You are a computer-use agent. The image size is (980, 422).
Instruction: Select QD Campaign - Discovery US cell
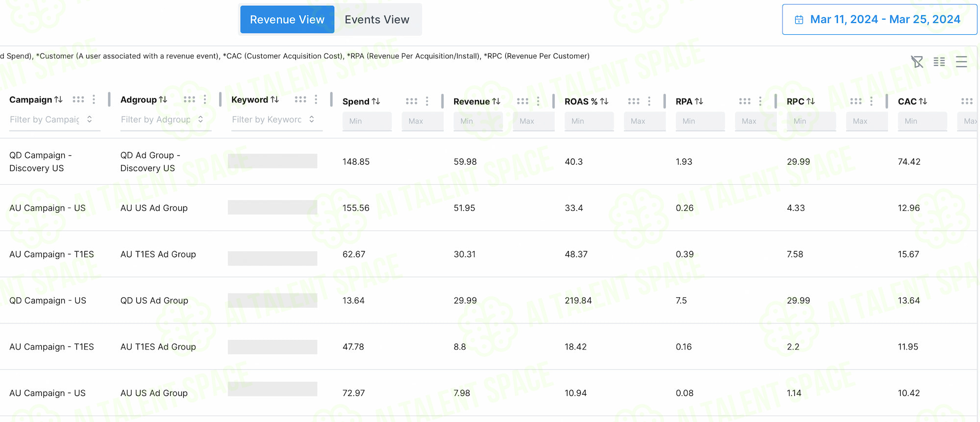pyautogui.click(x=41, y=162)
